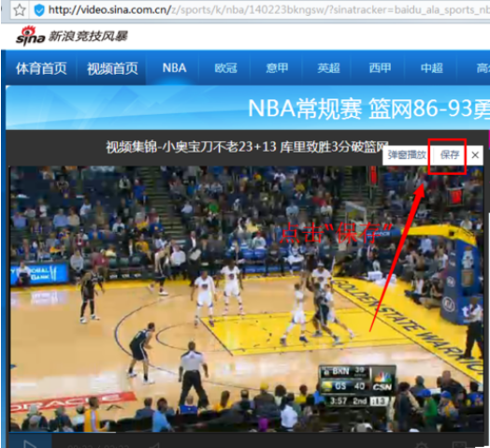This screenshot has height=448, width=490.
Task: Click the 弹窗播放 popup play button
Action: [407, 154]
